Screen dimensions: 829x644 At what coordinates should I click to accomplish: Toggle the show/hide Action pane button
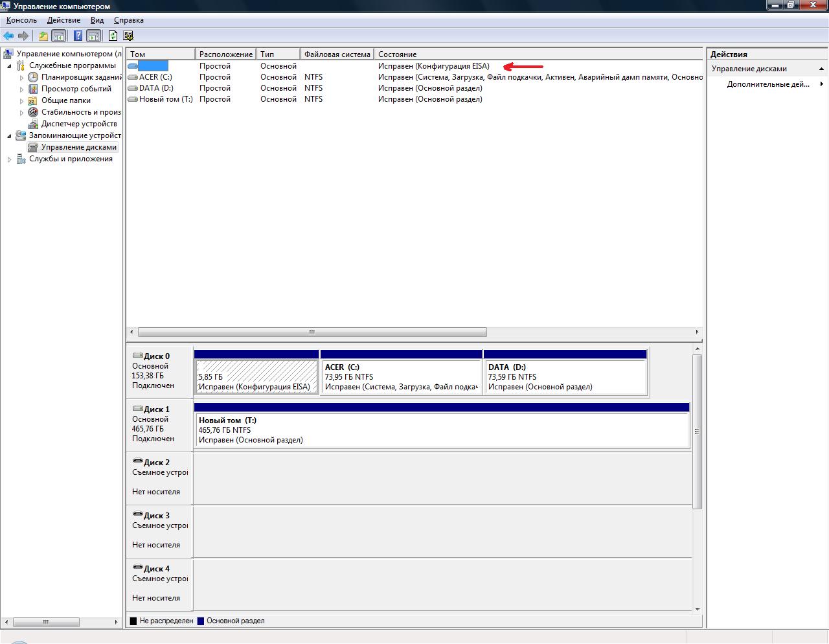[x=94, y=36]
